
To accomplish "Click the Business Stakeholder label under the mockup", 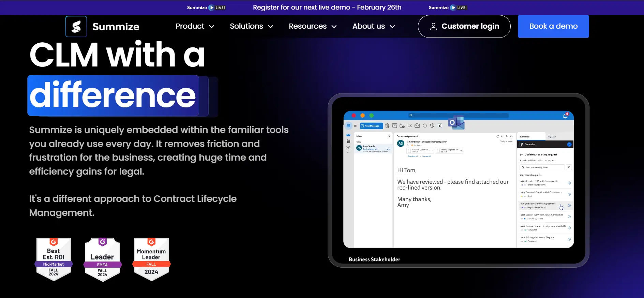I will 374,259.
